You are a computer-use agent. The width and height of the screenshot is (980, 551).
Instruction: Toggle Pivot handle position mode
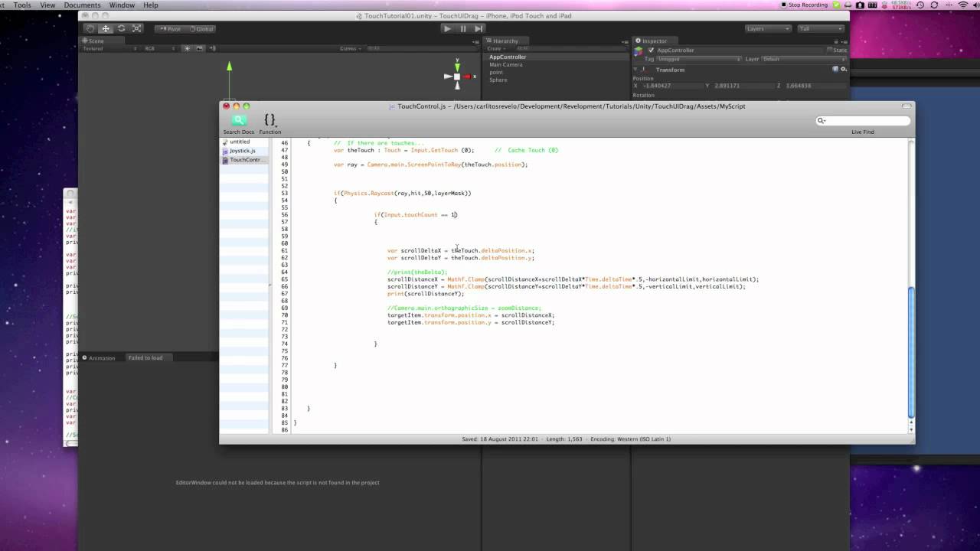(x=170, y=29)
